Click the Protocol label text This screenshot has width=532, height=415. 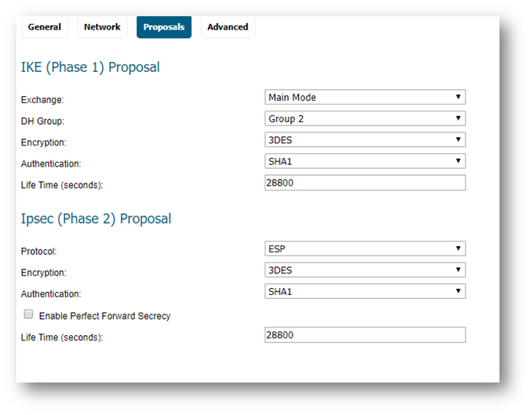[x=39, y=252]
